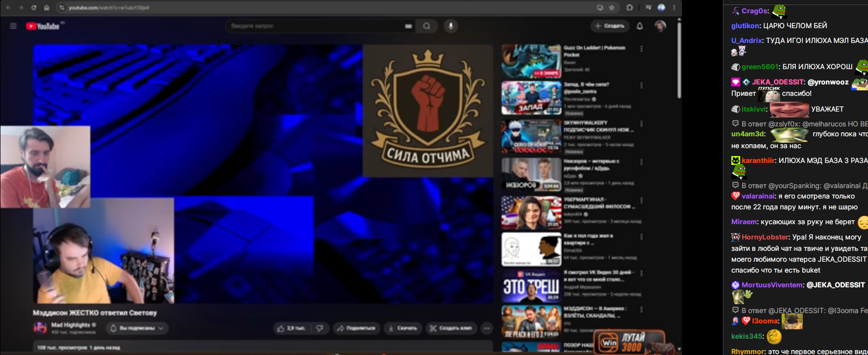Image resolution: width=868 pixels, height=355 pixels.
Task: Open the ЭТО ТРЕШ VK Видео thumbnail
Action: [x=531, y=286]
